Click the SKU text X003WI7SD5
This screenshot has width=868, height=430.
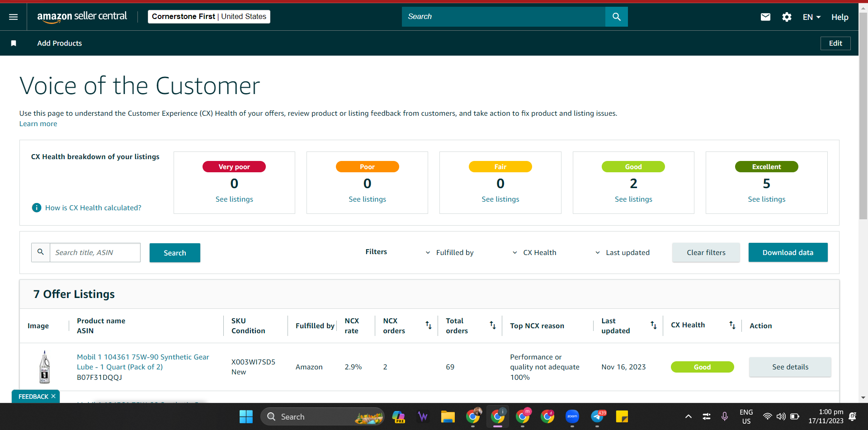[x=253, y=362]
